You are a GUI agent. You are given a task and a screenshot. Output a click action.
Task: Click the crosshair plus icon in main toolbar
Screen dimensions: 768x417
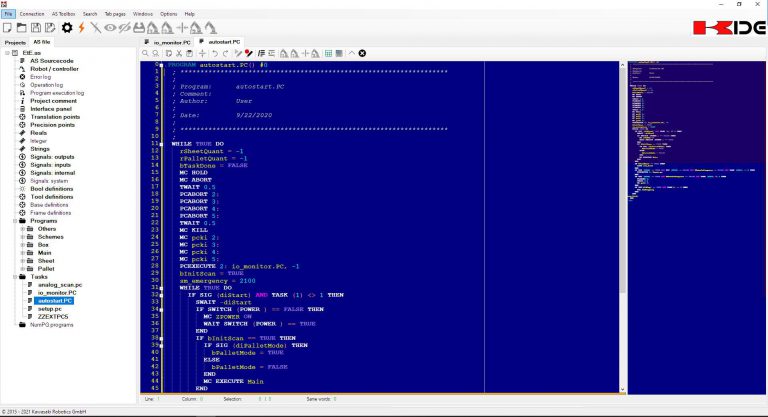pyautogui.click(x=182, y=28)
